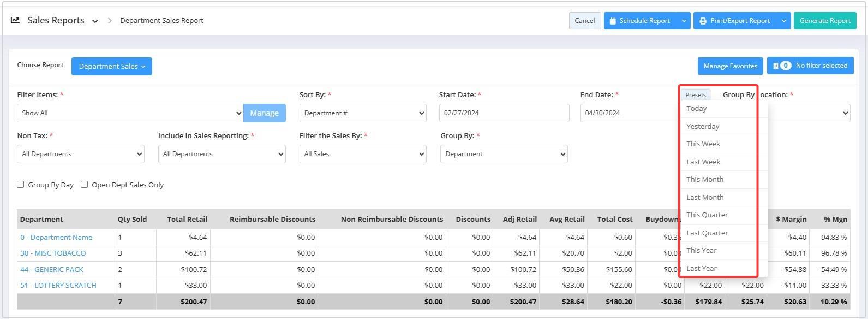
Task: Pick This Quarter from presets list
Action: pos(707,215)
